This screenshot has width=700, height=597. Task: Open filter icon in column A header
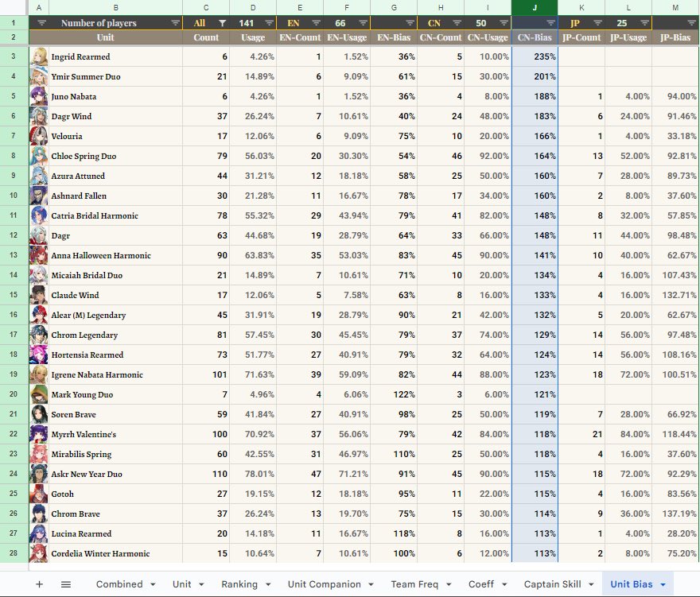tap(41, 23)
